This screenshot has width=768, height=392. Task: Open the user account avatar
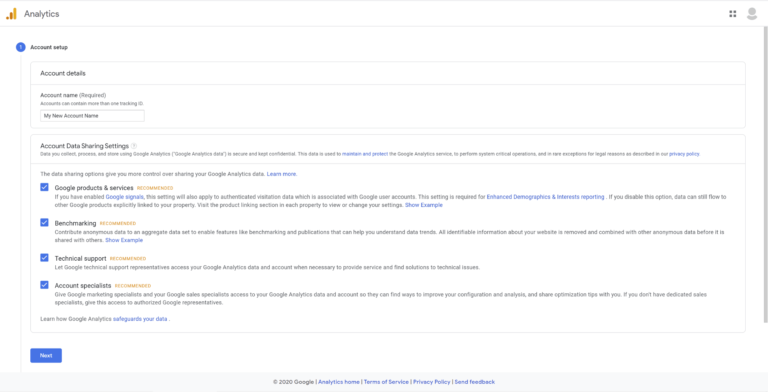pyautogui.click(x=752, y=14)
